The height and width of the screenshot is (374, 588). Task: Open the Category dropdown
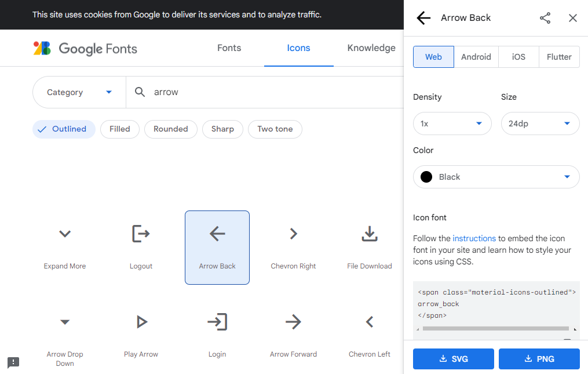(x=79, y=92)
